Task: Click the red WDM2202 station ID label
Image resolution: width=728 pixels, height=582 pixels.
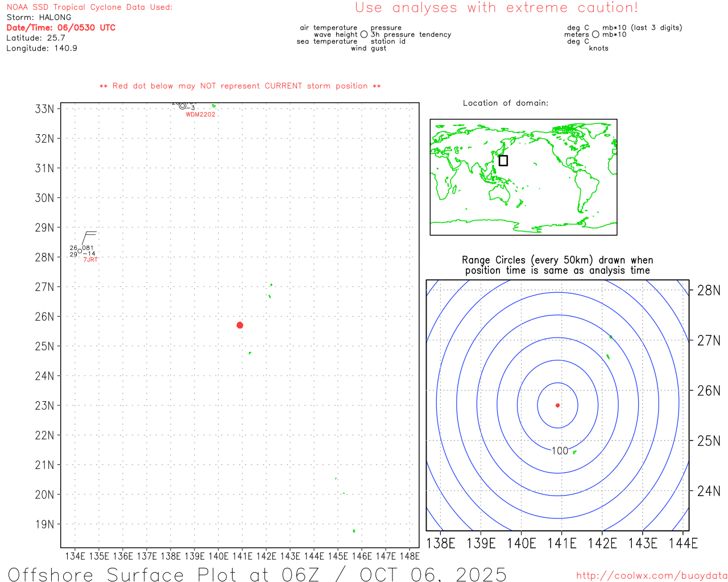Action: click(200, 115)
